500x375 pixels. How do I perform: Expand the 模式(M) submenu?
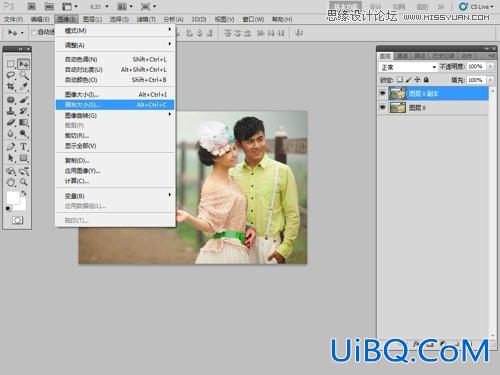point(115,31)
